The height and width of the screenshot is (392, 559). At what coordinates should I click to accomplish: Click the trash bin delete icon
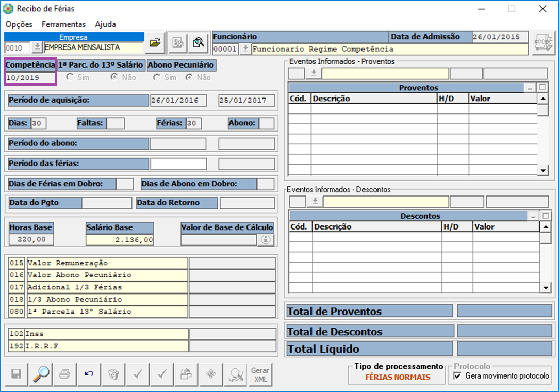(x=113, y=374)
